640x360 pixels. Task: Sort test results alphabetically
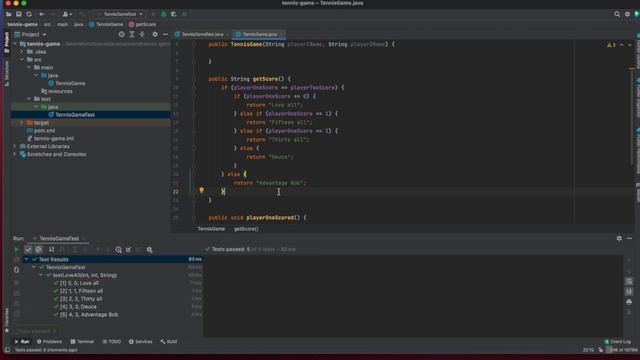[x=51, y=249]
